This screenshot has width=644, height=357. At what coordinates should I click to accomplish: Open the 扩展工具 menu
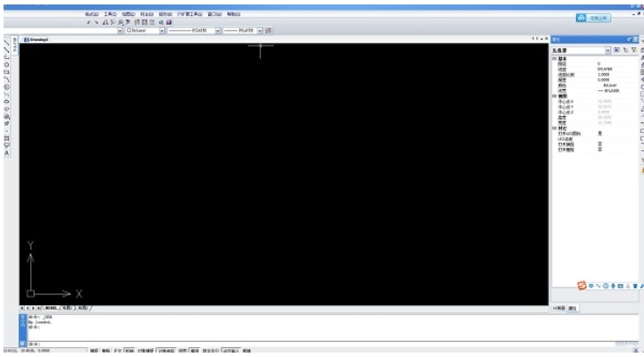(x=189, y=14)
